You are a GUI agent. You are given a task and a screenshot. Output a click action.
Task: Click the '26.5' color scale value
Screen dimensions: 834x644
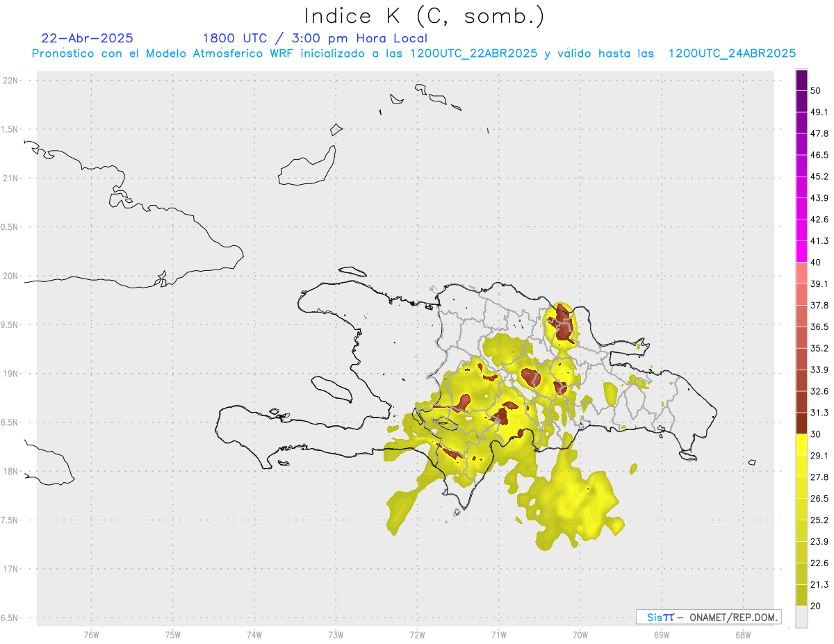tap(819, 499)
